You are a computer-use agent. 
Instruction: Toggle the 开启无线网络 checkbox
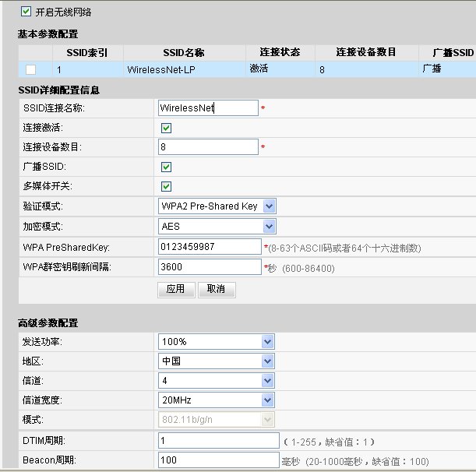[x=26, y=12]
